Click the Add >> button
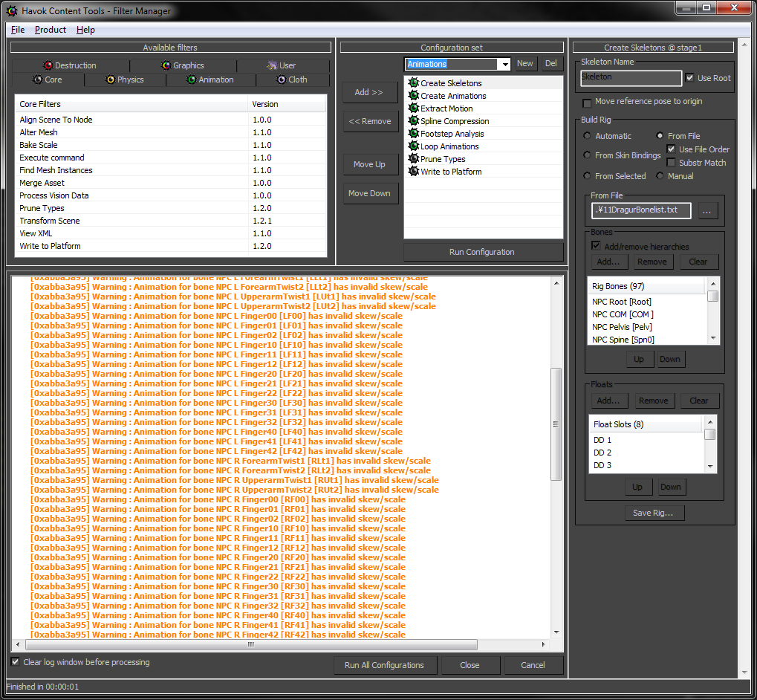Image resolution: width=757 pixels, height=700 pixels. 370,92
